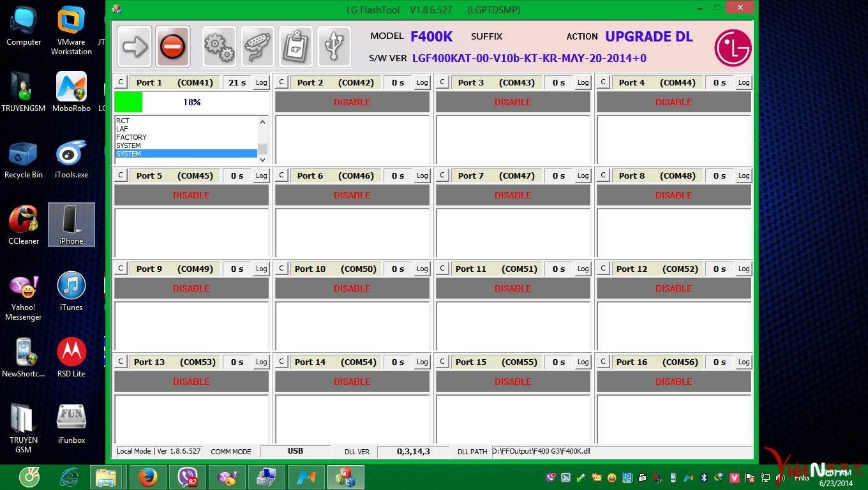Click the S/W version LGF400KAT string
Image resolution: width=868 pixels, height=490 pixels.
tap(529, 58)
